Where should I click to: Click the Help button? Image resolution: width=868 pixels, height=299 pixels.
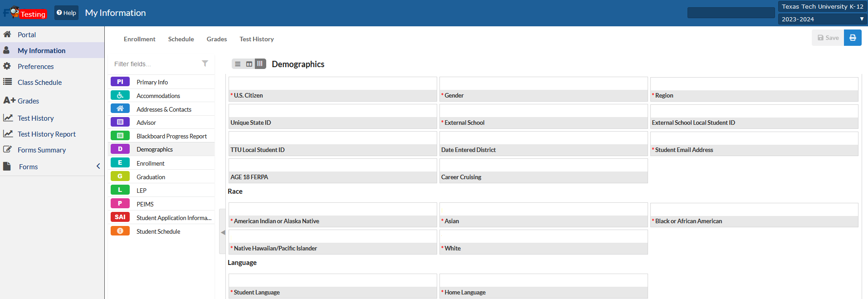pos(66,13)
